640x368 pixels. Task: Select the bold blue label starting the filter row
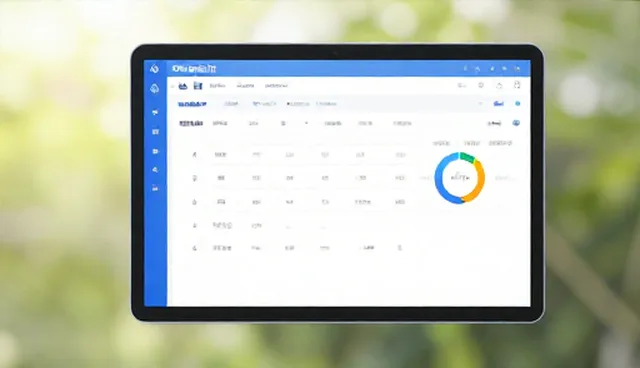192,104
